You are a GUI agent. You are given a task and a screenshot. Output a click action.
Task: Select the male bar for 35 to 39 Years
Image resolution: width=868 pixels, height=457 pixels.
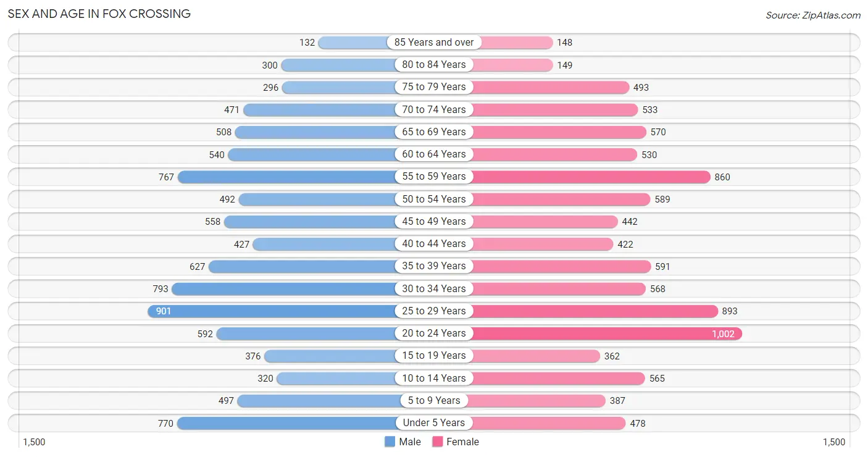point(303,266)
